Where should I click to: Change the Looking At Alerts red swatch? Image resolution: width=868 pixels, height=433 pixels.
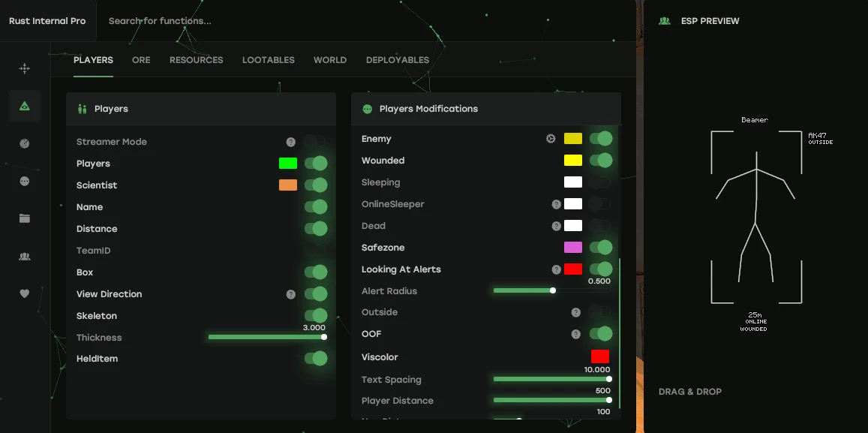[x=573, y=269]
